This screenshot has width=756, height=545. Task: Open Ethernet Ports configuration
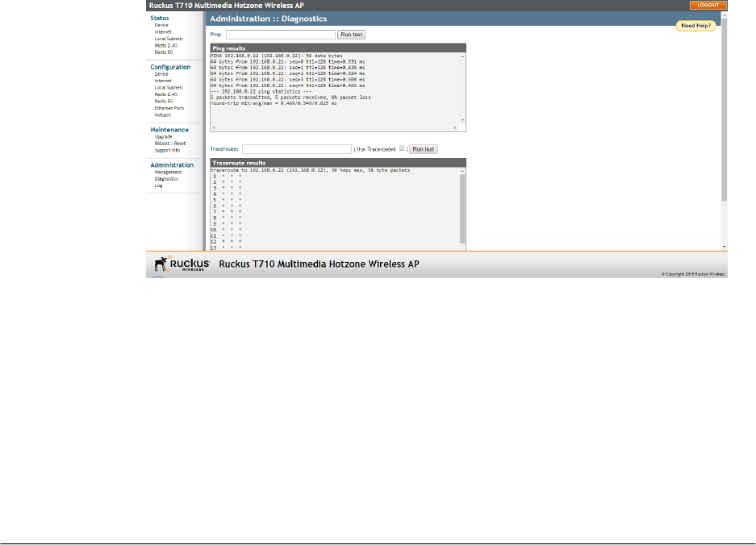169,108
